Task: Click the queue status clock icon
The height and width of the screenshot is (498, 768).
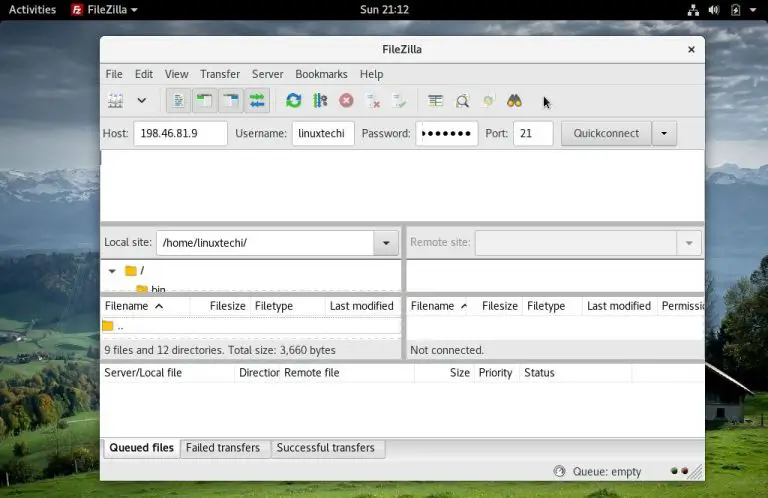Action: click(559, 471)
